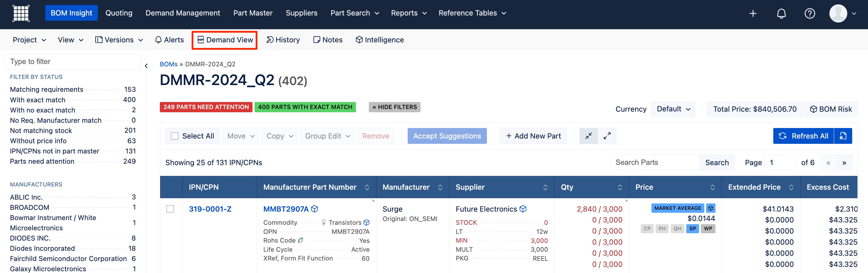Image resolution: width=868 pixels, height=273 pixels.
Task: Click the app grid logo icon
Action: point(21,13)
